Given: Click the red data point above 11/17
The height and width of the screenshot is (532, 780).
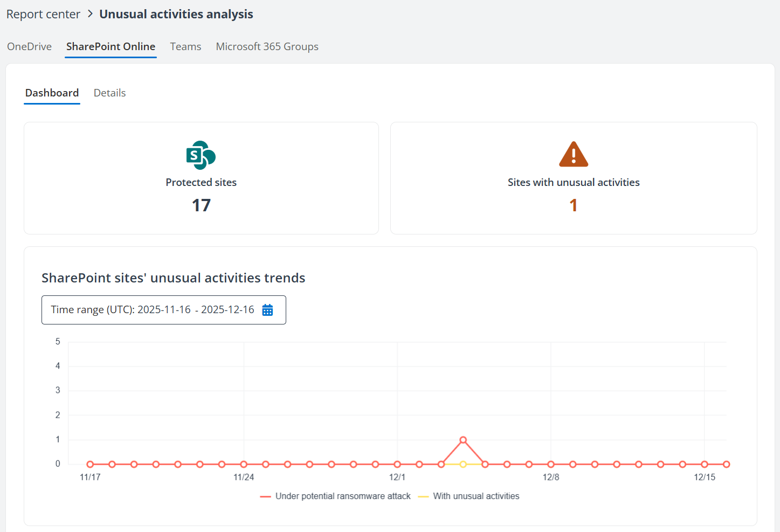Looking at the screenshot, I should (90, 464).
